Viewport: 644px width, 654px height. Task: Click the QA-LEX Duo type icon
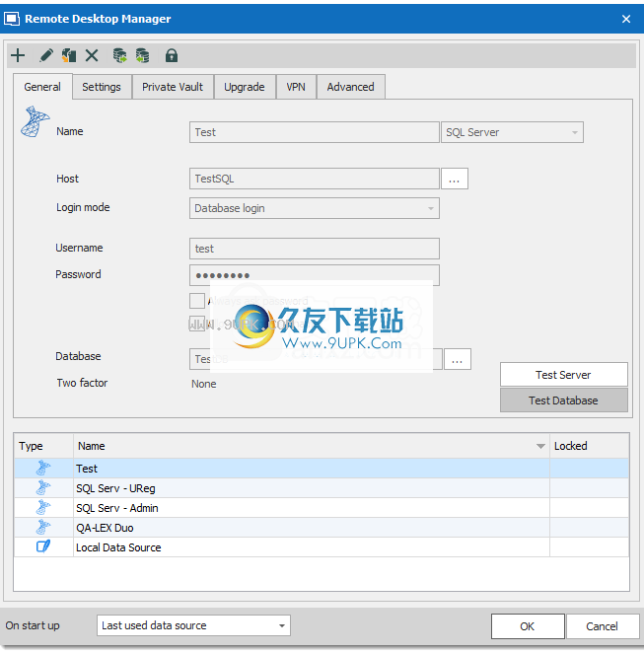pyautogui.click(x=43, y=527)
